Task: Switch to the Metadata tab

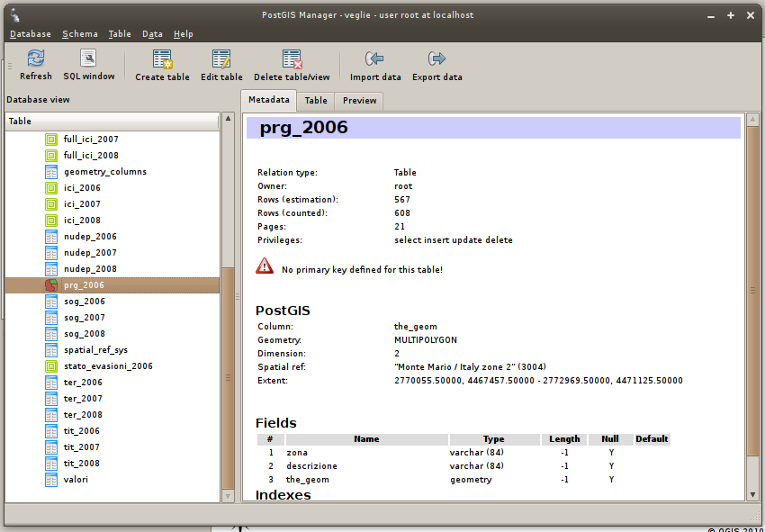Action: coord(269,100)
